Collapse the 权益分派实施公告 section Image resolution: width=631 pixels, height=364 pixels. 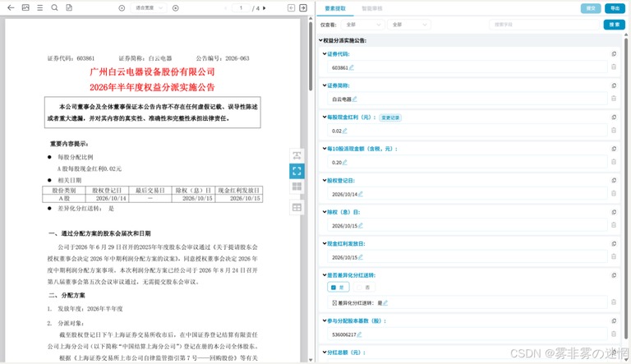320,40
